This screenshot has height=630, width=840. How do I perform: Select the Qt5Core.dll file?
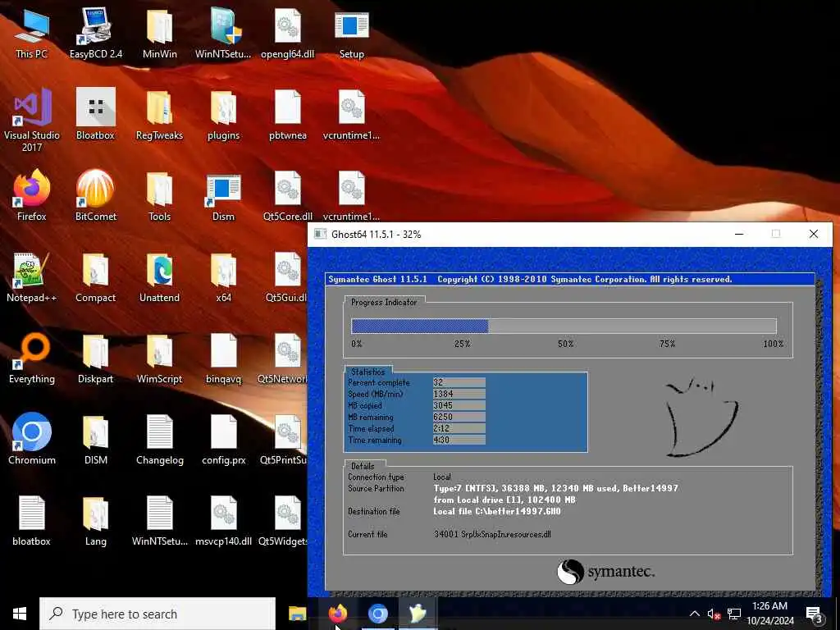pyautogui.click(x=288, y=195)
